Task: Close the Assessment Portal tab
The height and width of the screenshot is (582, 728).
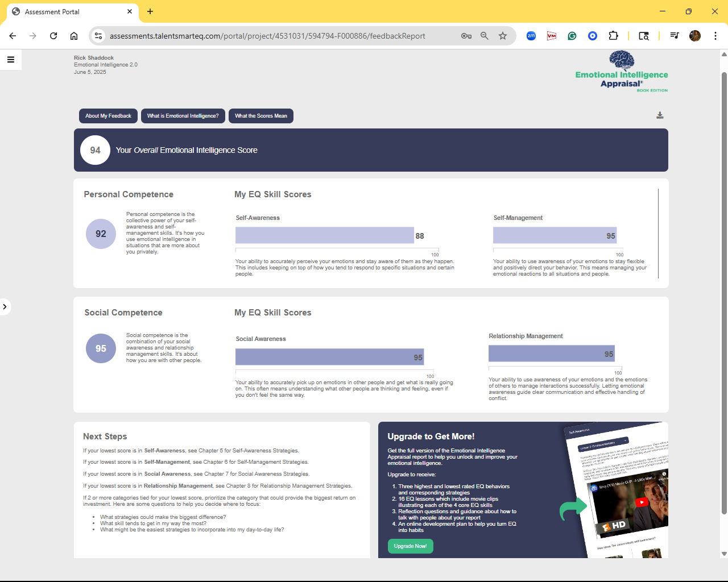Action: tap(130, 11)
